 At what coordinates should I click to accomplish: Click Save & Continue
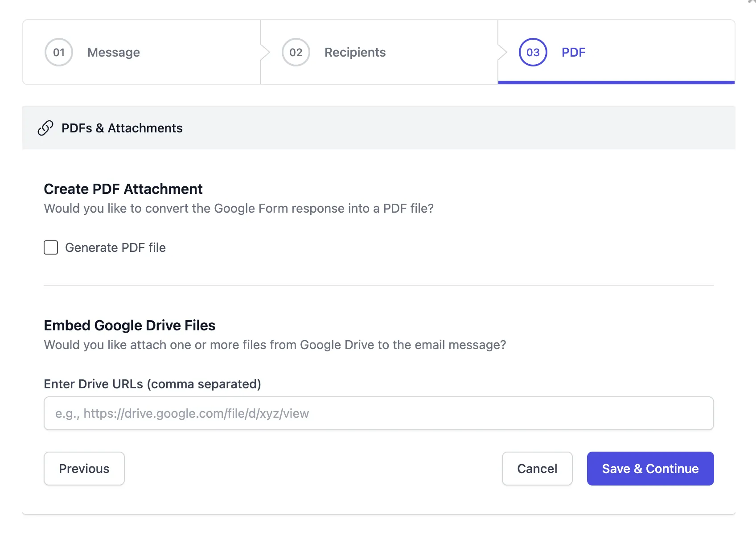(x=650, y=469)
